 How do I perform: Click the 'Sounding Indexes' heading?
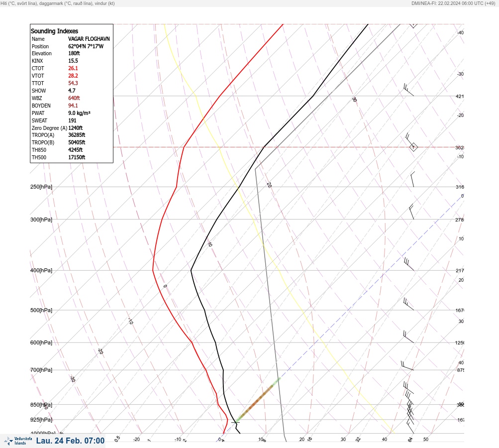coord(54,31)
